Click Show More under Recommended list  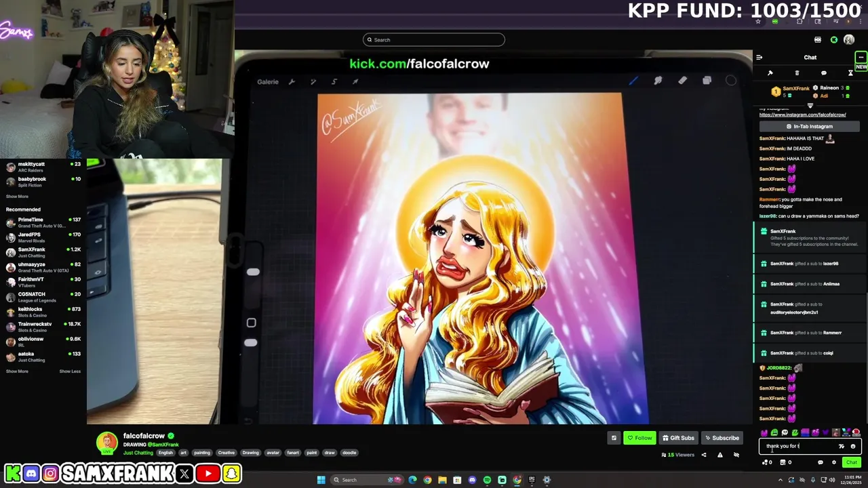tap(17, 371)
